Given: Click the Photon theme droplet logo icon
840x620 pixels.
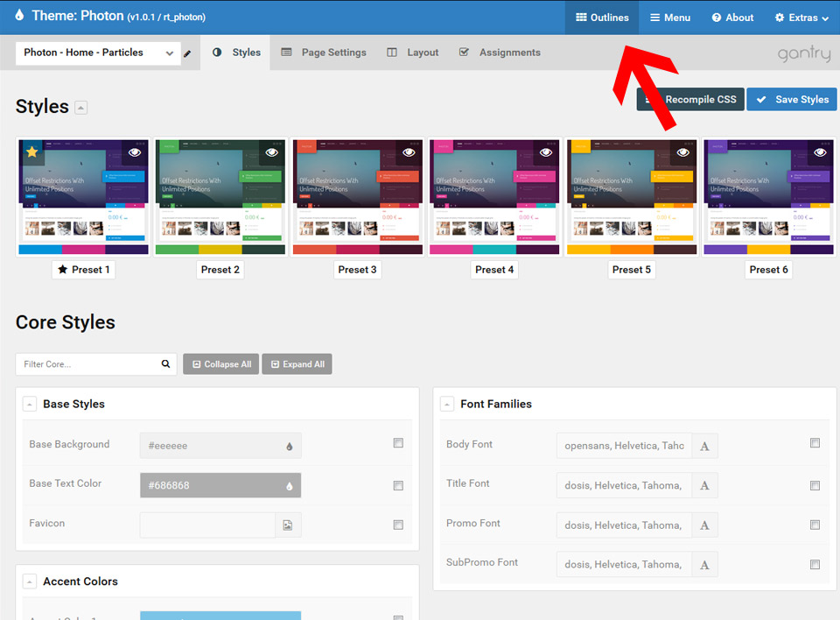Looking at the screenshot, I should [x=19, y=15].
